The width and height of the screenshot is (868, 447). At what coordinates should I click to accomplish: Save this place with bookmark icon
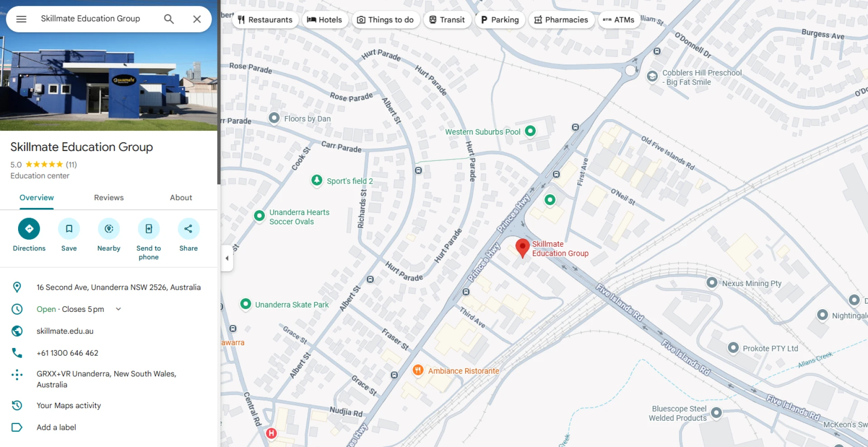pos(69,229)
